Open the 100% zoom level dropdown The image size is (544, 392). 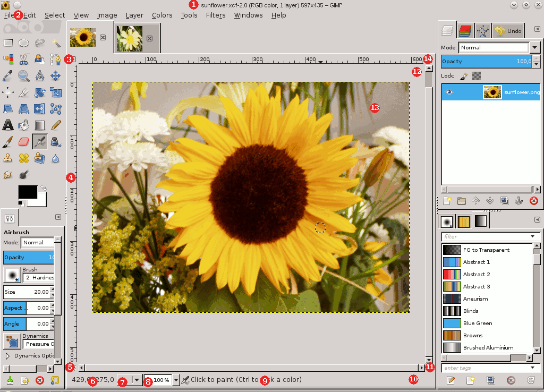pos(175,380)
